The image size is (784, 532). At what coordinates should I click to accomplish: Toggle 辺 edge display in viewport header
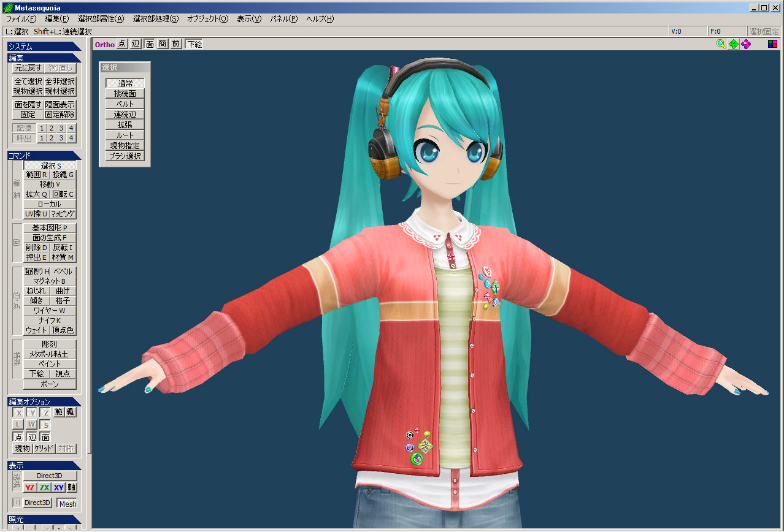[136, 44]
